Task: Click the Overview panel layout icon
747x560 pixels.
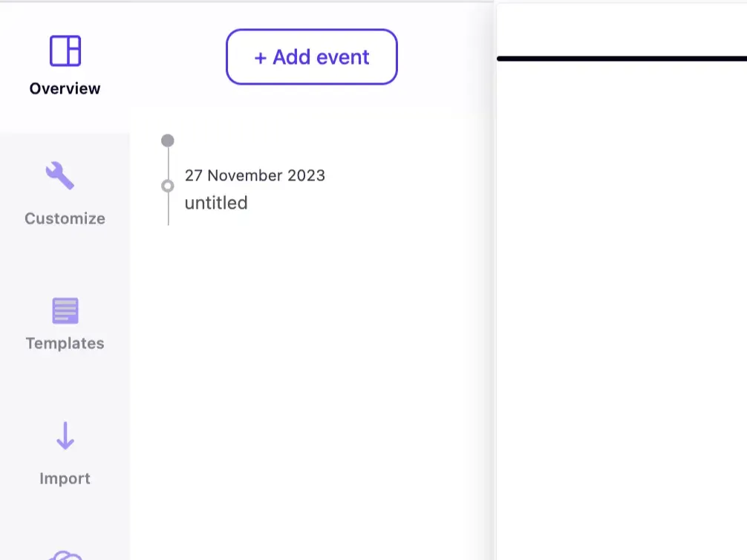Action: pyautogui.click(x=65, y=51)
